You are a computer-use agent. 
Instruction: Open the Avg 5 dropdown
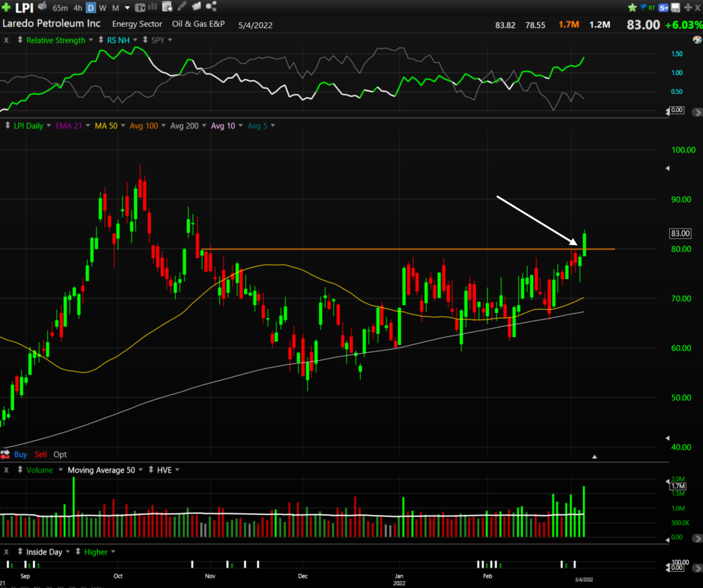point(273,126)
